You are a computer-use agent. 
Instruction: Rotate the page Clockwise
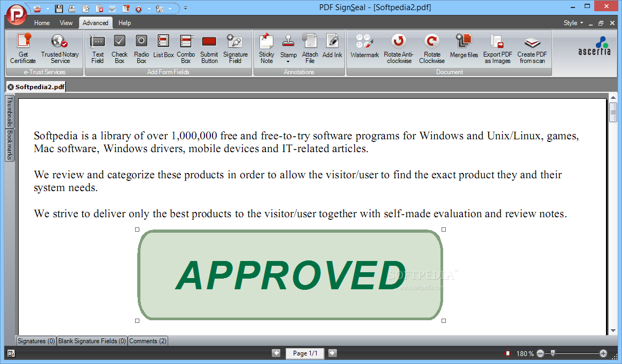point(432,49)
